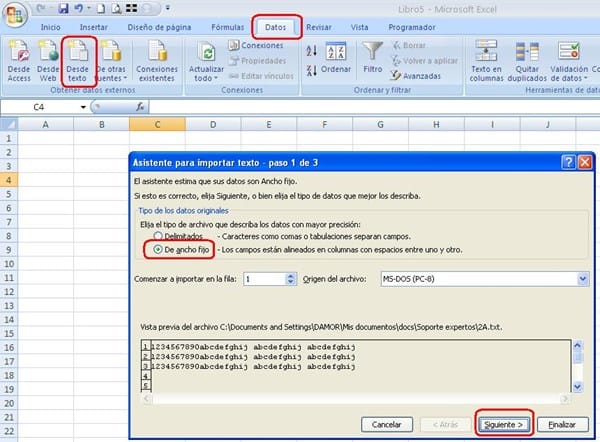This screenshot has height=442, width=600.
Task: Apply the Filtro funnel
Action: (x=373, y=57)
